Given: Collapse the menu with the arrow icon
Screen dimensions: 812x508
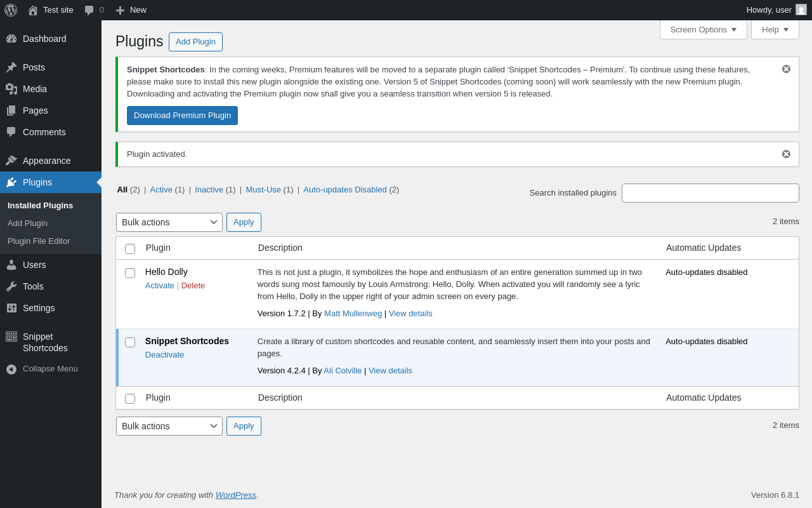Looking at the screenshot, I should click(x=11, y=369).
